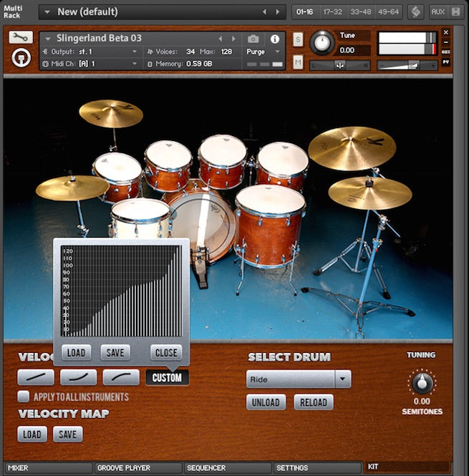Close the custom velocity curve popup

coord(166,352)
